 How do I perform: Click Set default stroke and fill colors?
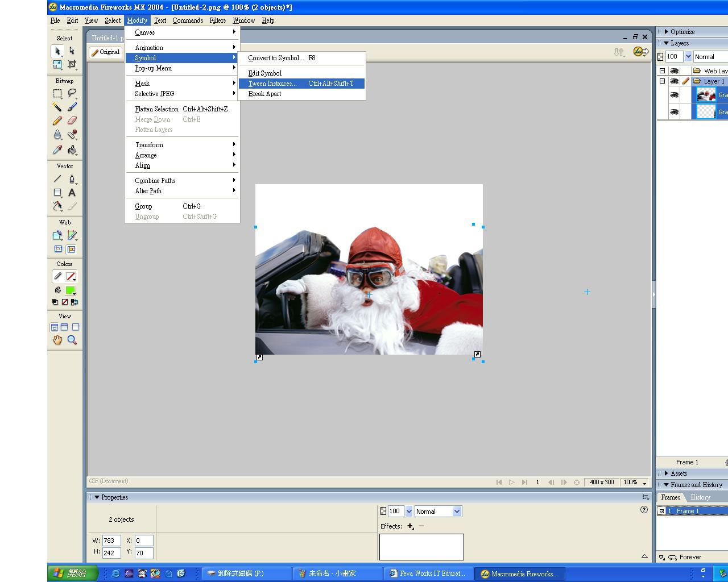pyautogui.click(x=55, y=302)
